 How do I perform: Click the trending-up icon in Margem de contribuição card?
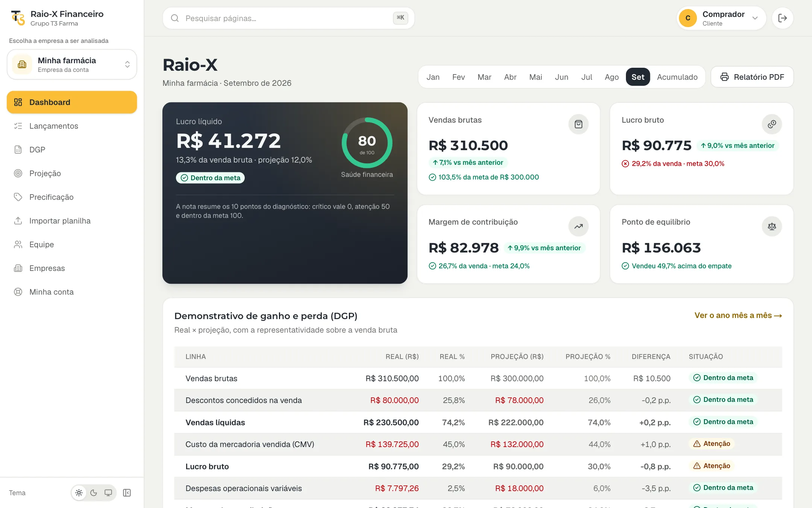[578, 226]
